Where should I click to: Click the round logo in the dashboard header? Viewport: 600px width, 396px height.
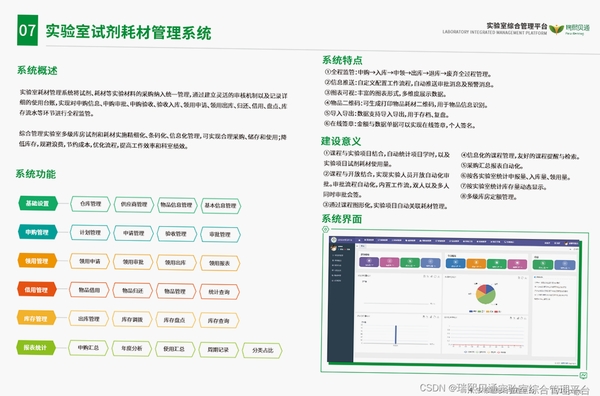pos(334,240)
